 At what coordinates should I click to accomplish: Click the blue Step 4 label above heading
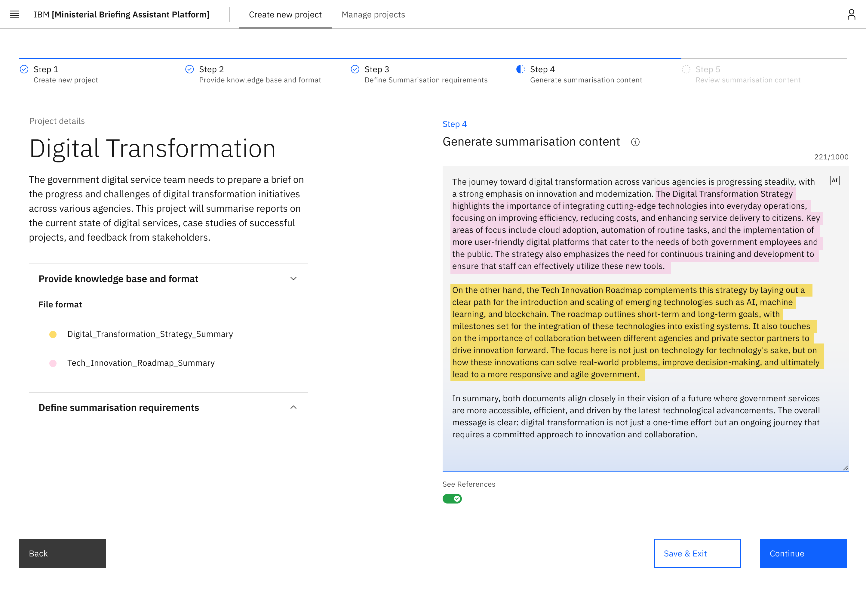click(454, 124)
